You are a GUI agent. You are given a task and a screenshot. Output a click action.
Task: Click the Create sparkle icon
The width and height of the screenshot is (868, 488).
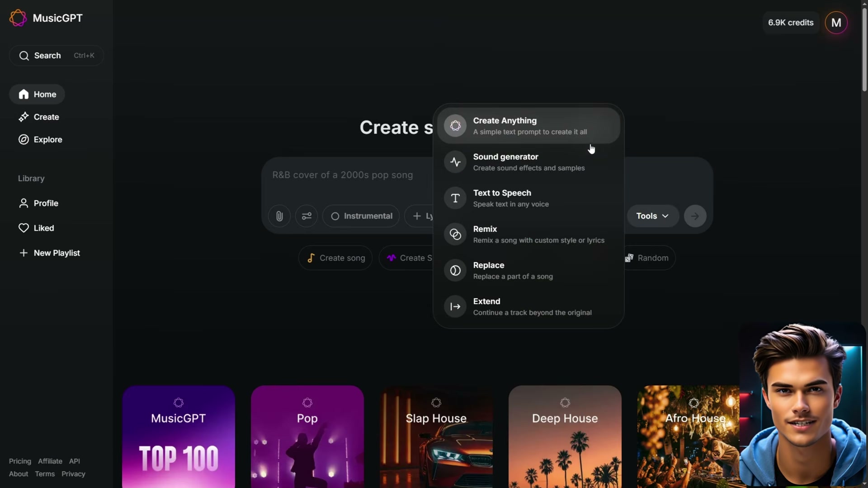(x=24, y=117)
